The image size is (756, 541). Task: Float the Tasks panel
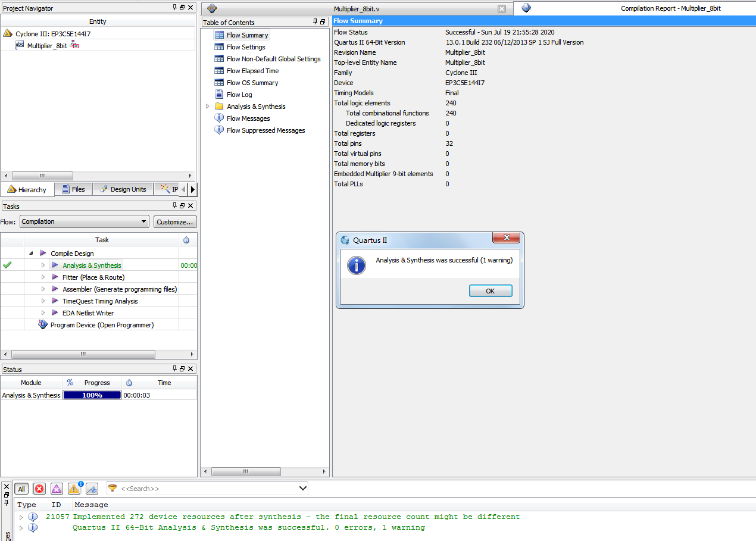[x=183, y=206]
